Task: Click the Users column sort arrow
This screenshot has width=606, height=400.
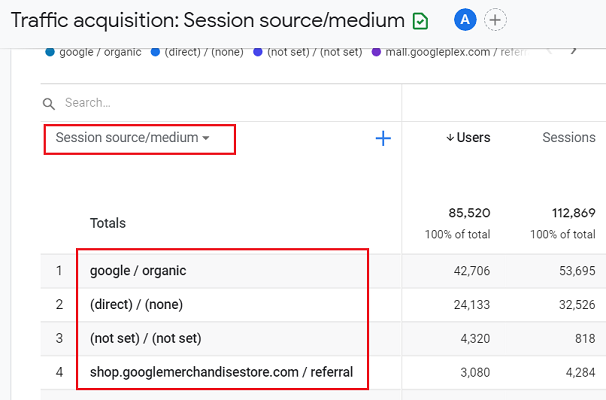Action: pyautogui.click(x=450, y=138)
